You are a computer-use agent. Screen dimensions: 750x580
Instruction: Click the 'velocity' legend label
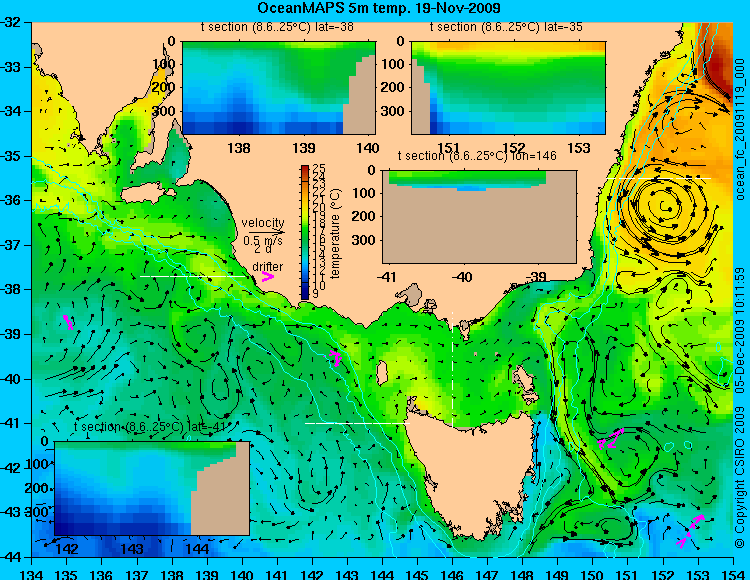(x=263, y=223)
